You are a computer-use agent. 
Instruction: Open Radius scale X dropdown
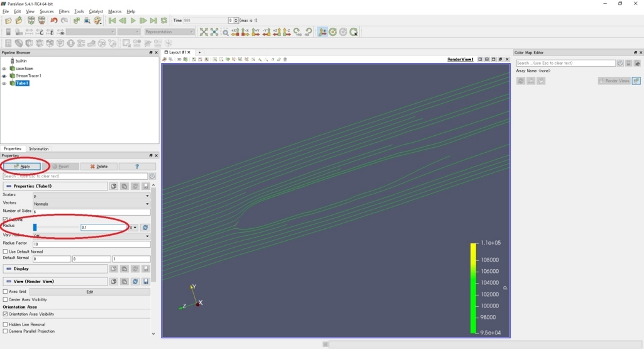pos(133,228)
